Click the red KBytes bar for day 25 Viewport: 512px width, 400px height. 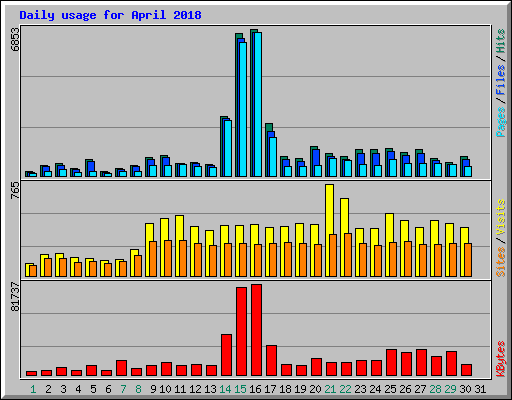(391, 363)
